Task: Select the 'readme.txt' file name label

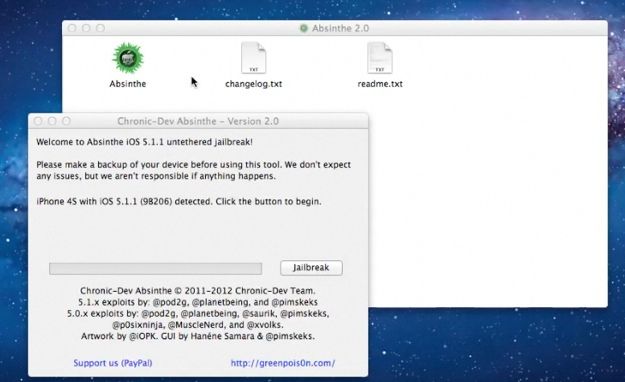Action: pyautogui.click(x=380, y=84)
